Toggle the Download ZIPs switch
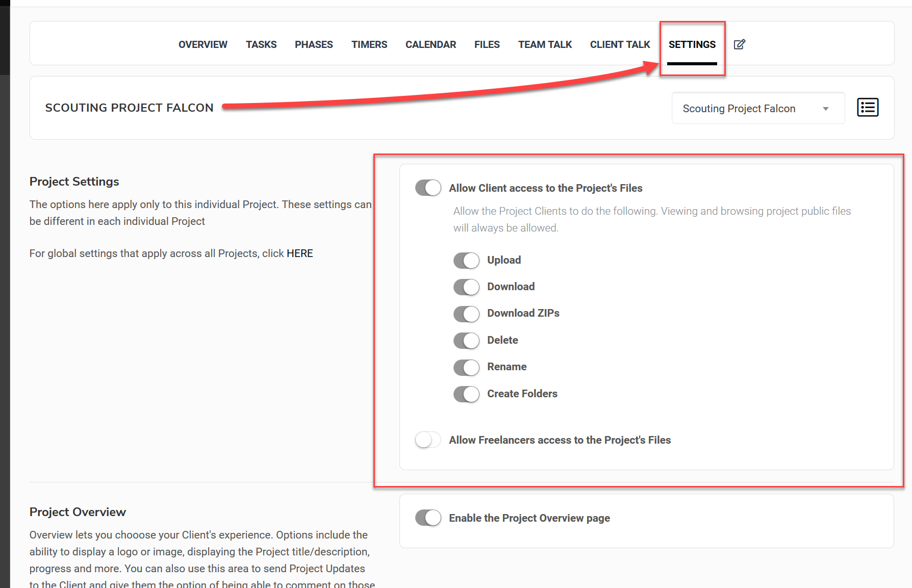The height and width of the screenshot is (588, 912). click(466, 314)
